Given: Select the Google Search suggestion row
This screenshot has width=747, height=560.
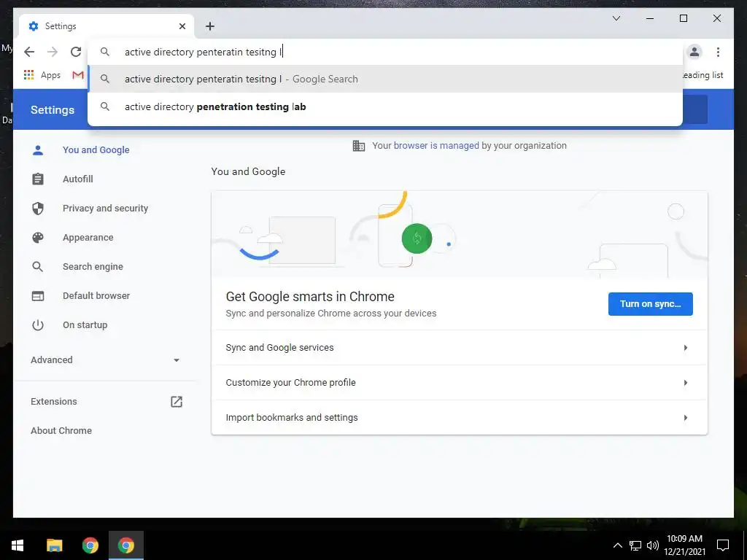Looking at the screenshot, I should [x=385, y=79].
